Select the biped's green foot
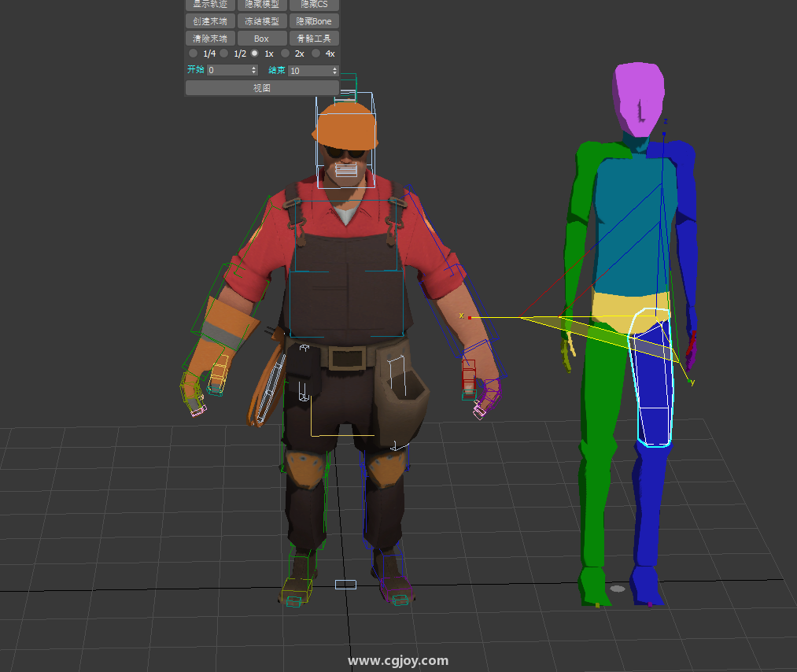Viewport: 797px width, 672px height. click(x=592, y=586)
